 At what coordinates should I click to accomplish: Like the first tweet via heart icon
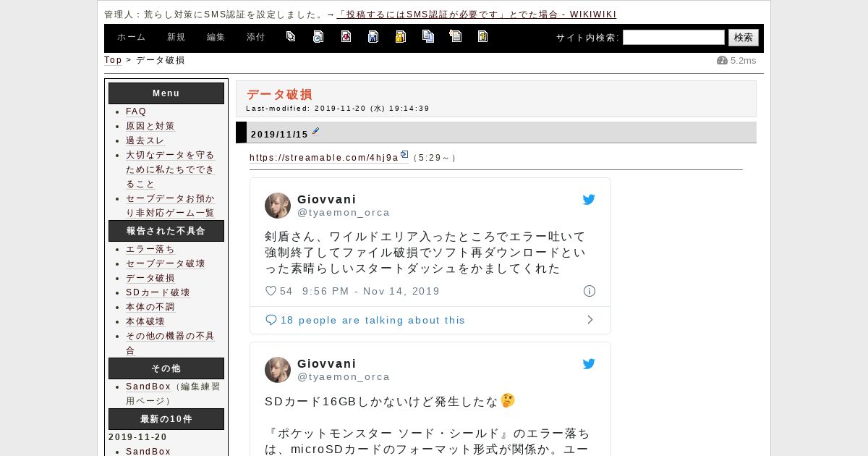click(271, 291)
